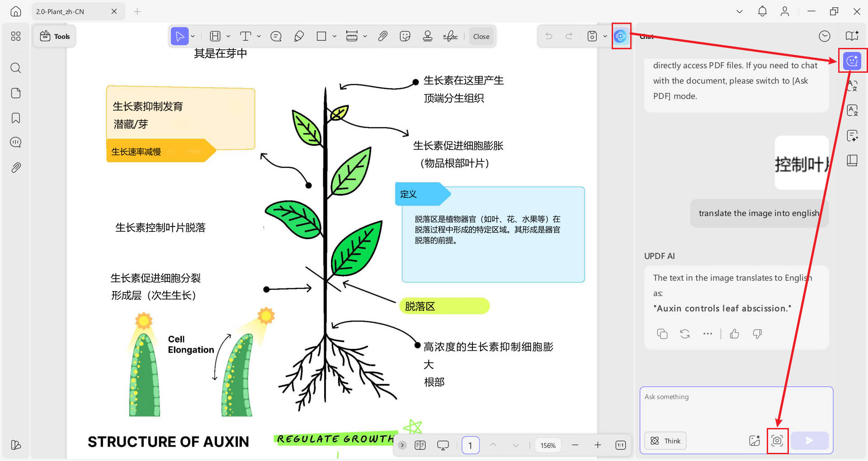The height and width of the screenshot is (461, 868).
Task: Select the signature tool
Action: coord(450,36)
